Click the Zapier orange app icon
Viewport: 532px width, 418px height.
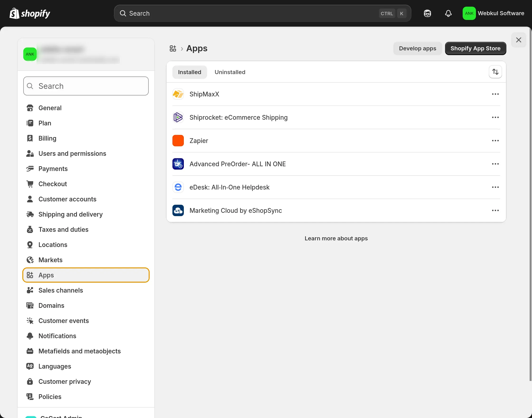(x=178, y=141)
